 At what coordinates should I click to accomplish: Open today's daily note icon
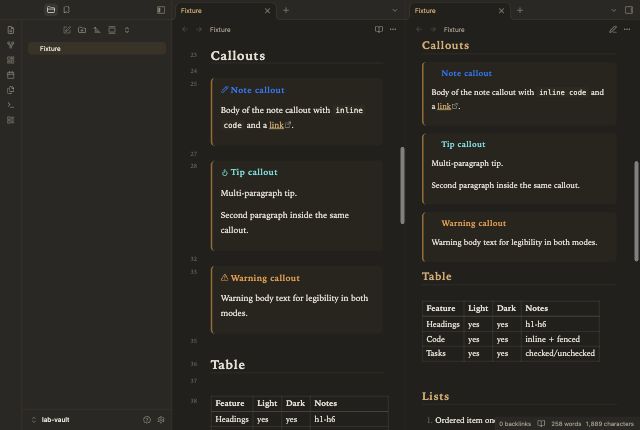tap(11, 75)
